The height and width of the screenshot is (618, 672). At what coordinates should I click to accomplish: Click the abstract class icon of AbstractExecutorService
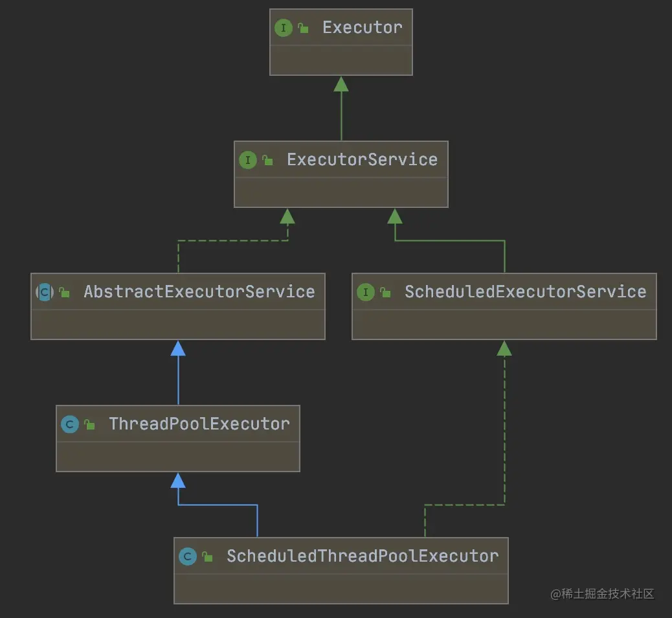45,292
